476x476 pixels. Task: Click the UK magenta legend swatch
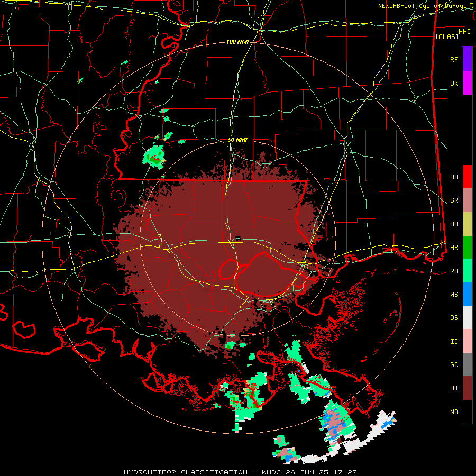[x=467, y=83]
